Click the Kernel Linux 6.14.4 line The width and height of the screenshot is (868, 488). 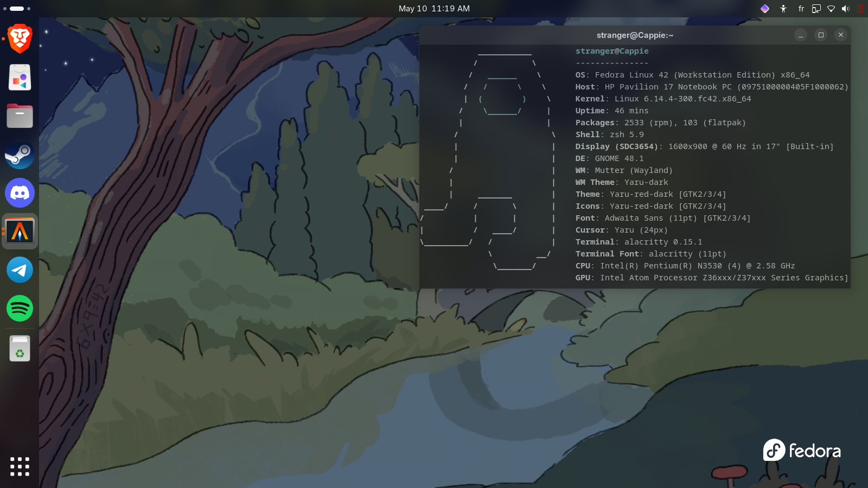[663, 99]
